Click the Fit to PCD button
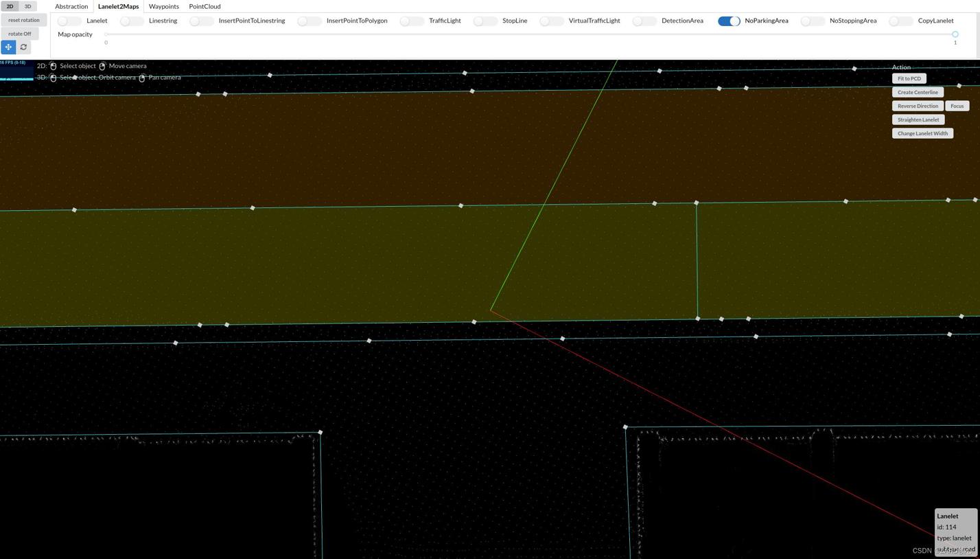This screenshot has height=559, width=980. (909, 78)
